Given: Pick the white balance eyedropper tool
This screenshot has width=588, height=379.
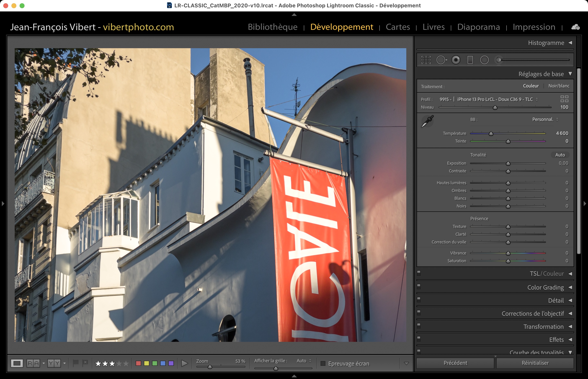Looking at the screenshot, I should click(427, 121).
